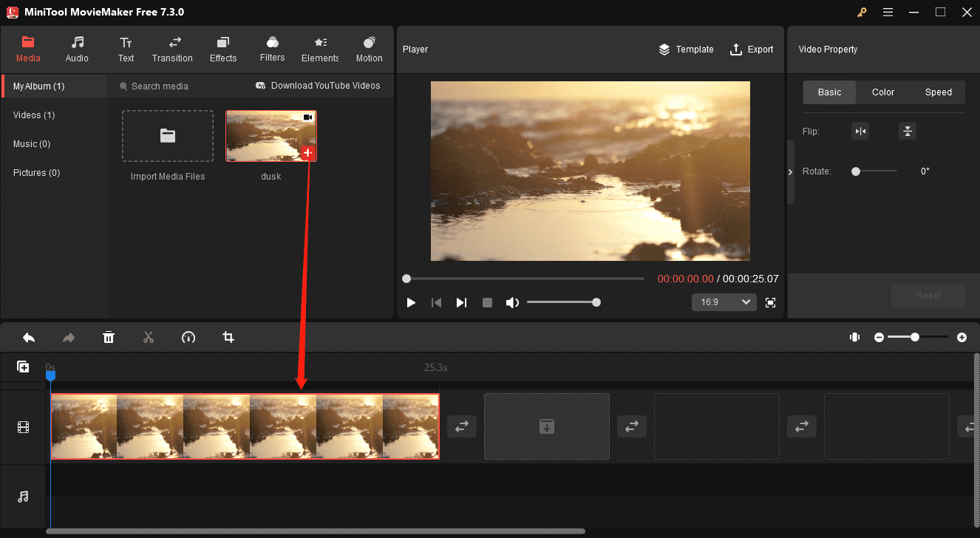This screenshot has width=980, height=538.
Task: Open the Transition tab
Action: [172, 49]
